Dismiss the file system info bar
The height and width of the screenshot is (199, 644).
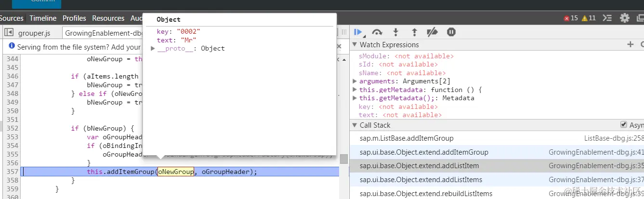click(339, 46)
